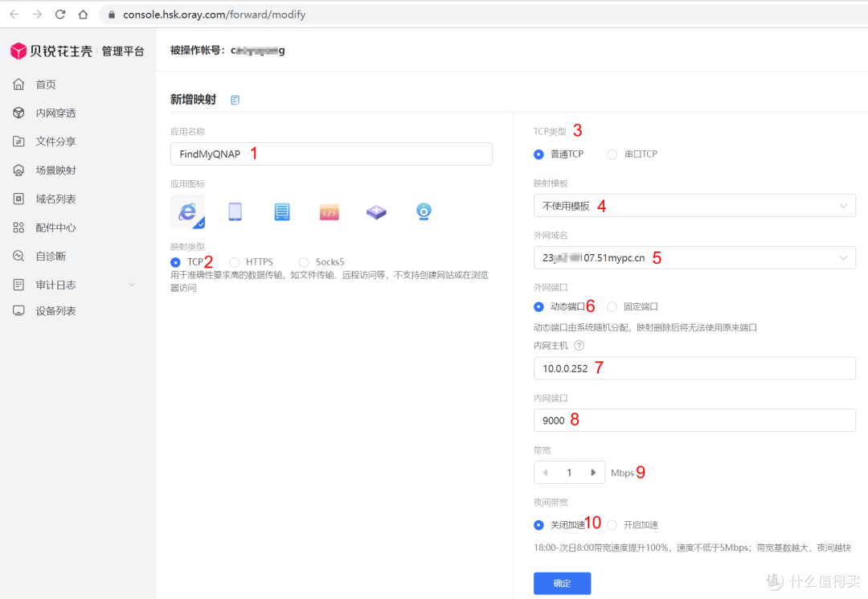
Task: Choose the camera application icon
Action: [x=423, y=211]
